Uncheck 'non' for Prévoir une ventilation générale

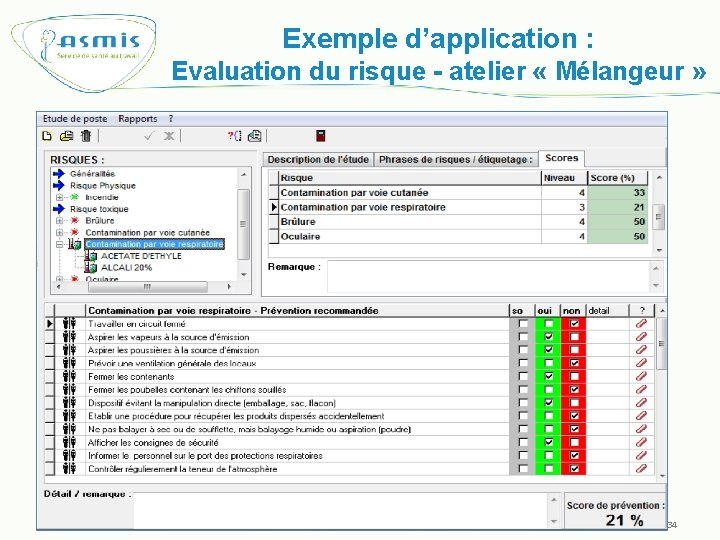pyautogui.click(x=574, y=363)
